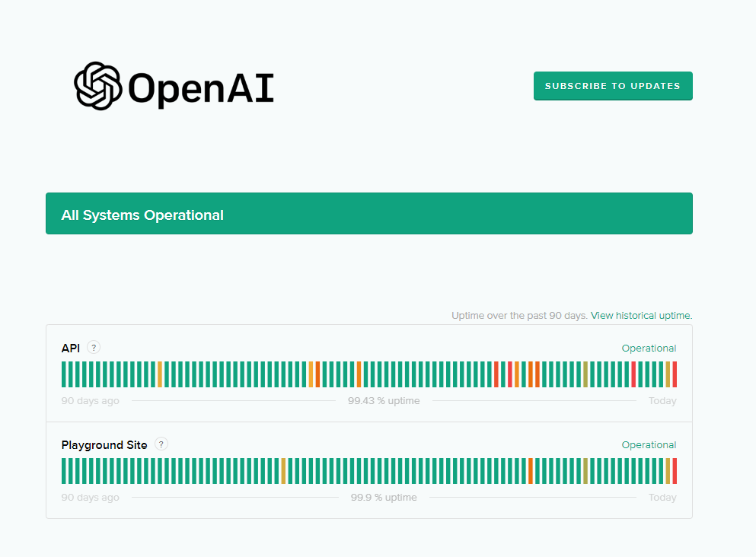Click today's red bar in Playground row
Screen dimensions: 756x557
tap(675, 471)
